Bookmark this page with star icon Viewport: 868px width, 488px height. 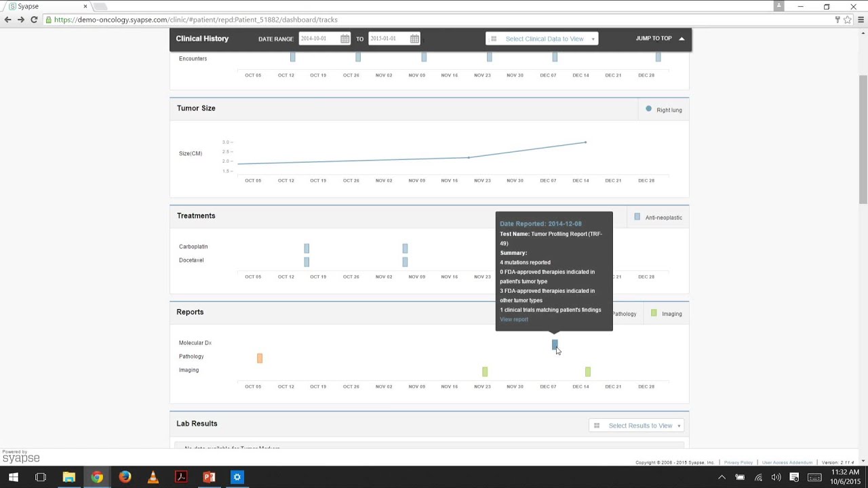point(847,20)
